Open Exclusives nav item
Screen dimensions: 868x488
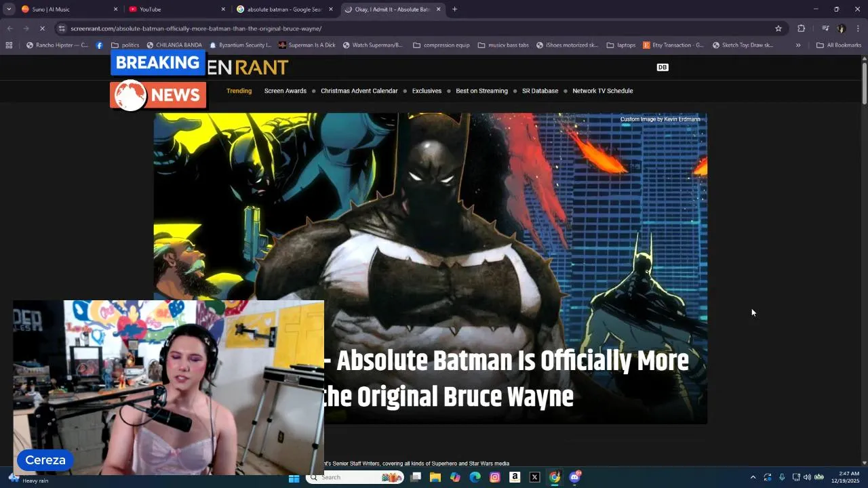tap(427, 91)
